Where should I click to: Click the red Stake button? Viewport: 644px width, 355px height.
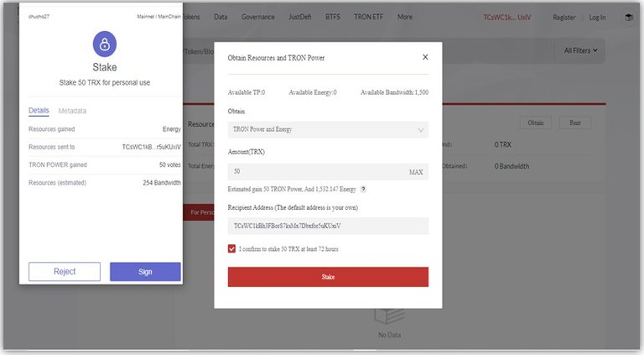point(328,277)
